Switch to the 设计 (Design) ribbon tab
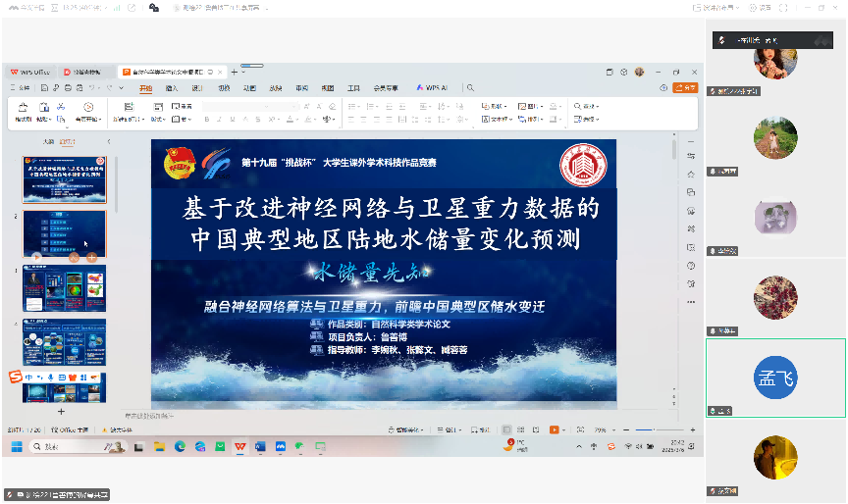Viewport: 848px width, 504px height. [x=197, y=88]
